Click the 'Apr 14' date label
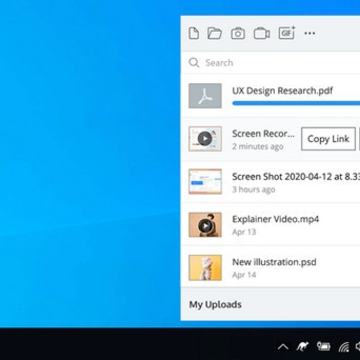This screenshot has width=360, height=360. coord(244,275)
